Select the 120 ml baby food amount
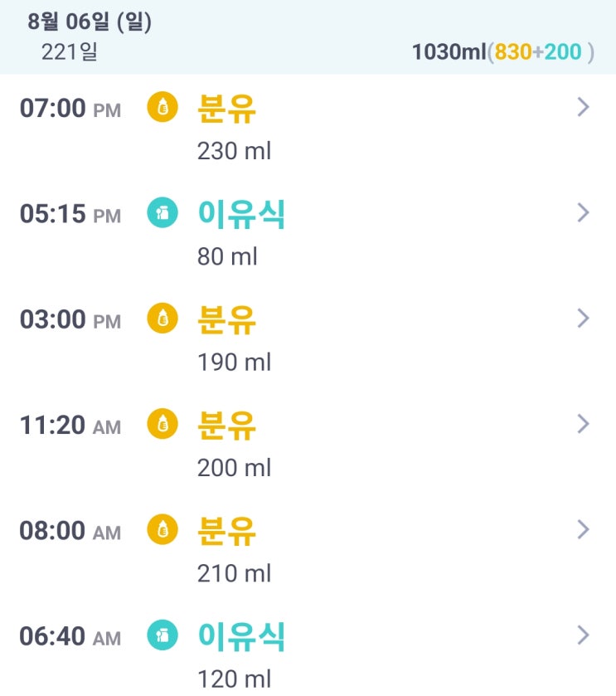Image resolution: width=616 pixels, height=696 pixels. click(x=234, y=679)
